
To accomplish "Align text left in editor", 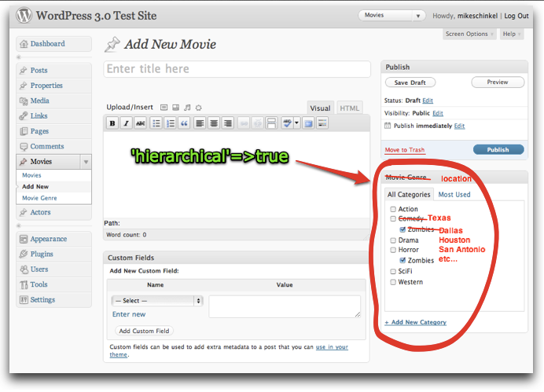I will click(200, 123).
